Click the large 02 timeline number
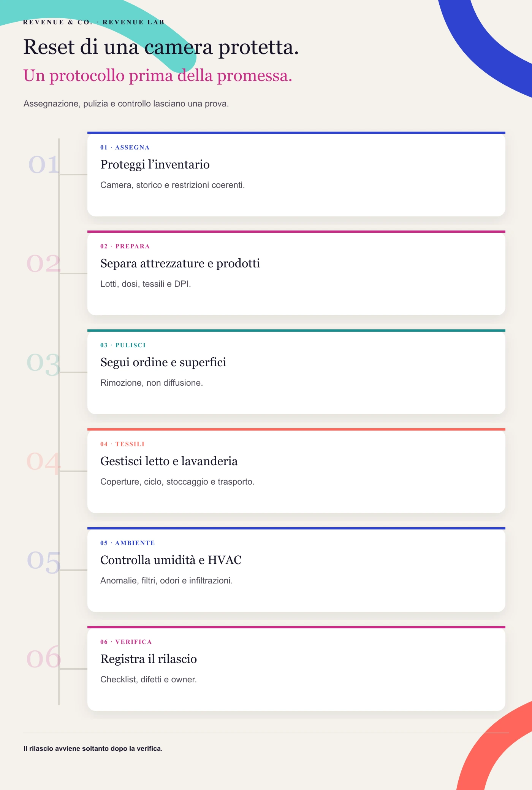 [x=44, y=263]
